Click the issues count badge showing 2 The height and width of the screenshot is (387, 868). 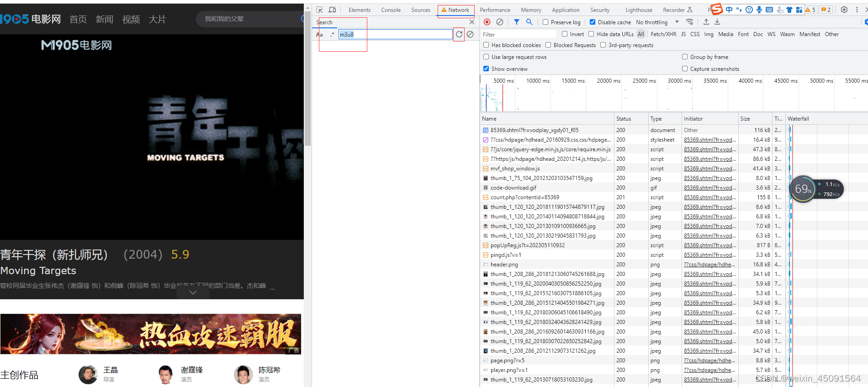(x=826, y=10)
